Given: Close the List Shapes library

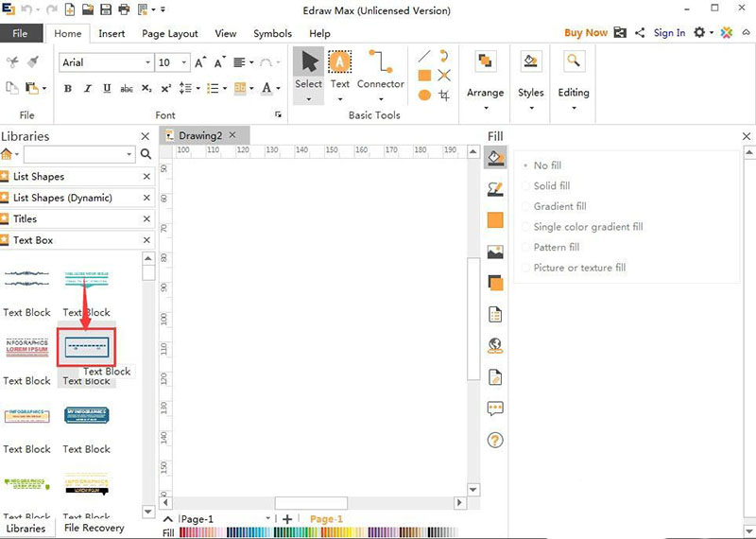Looking at the screenshot, I should pyautogui.click(x=146, y=177).
